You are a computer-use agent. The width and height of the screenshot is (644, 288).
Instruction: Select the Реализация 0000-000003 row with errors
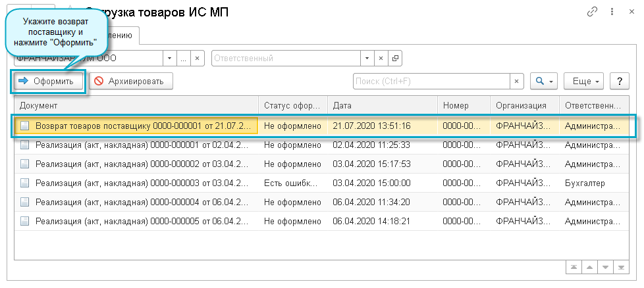(x=142, y=183)
